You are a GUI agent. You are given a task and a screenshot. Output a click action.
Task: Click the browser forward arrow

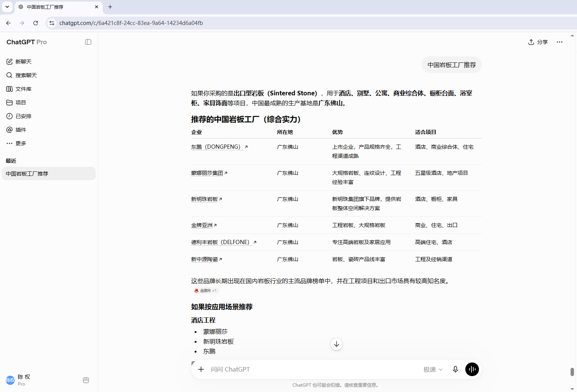click(x=22, y=23)
